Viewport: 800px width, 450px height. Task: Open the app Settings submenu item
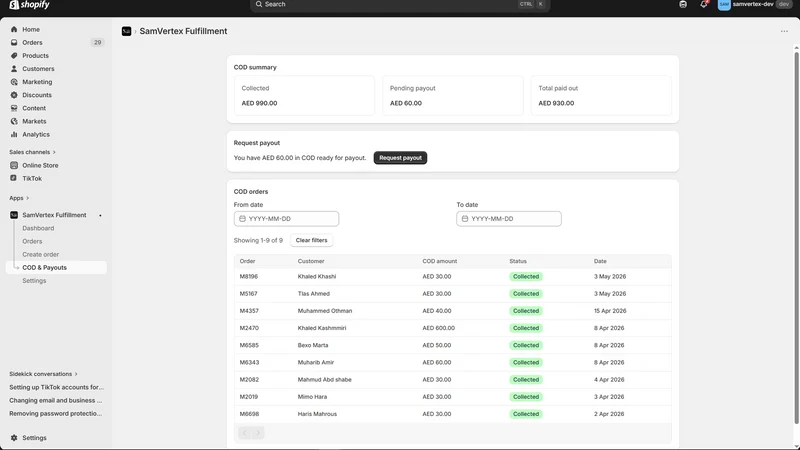coord(34,281)
